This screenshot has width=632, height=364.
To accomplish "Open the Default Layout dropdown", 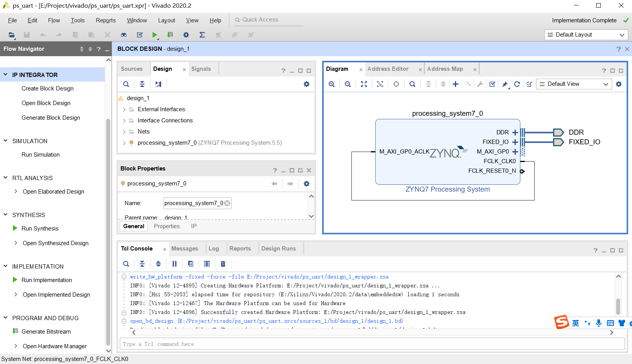I will tap(586, 35).
